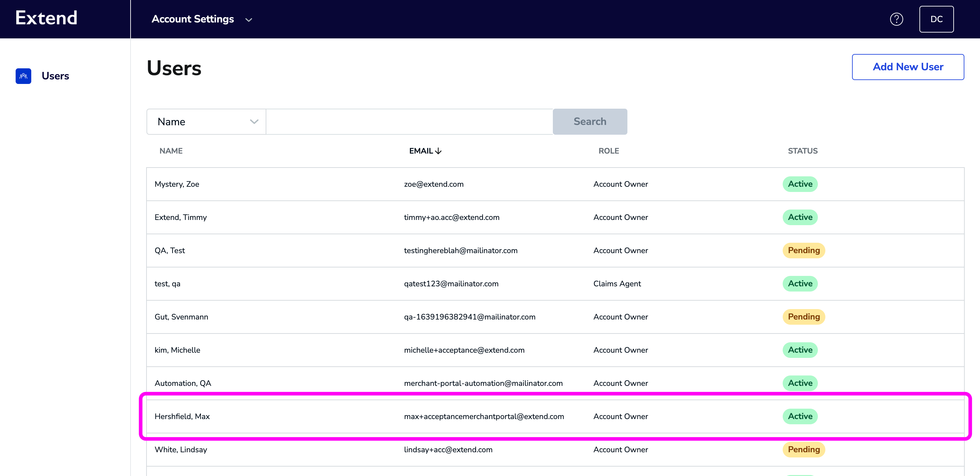
Task: Click Active badge for Extend, Timmy
Action: (800, 217)
